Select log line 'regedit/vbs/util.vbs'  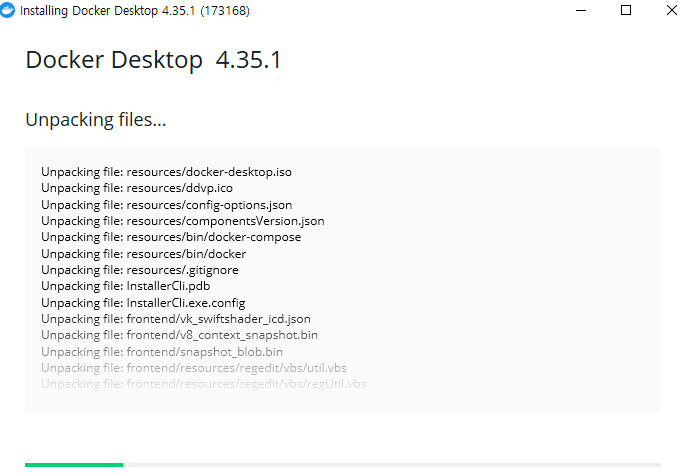(x=194, y=368)
